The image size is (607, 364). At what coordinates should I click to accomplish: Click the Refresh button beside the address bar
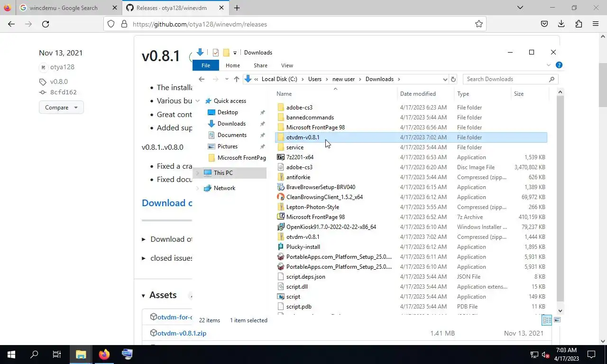pyautogui.click(x=453, y=79)
